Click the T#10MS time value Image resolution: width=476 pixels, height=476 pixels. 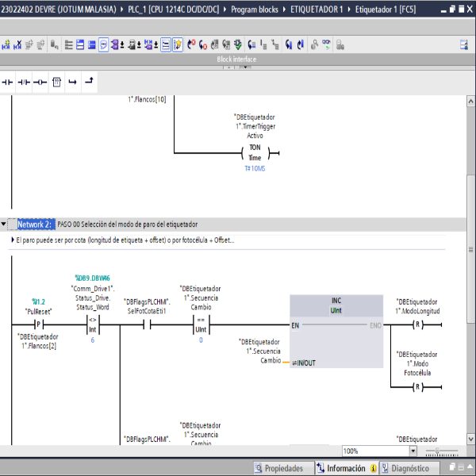[255, 168]
